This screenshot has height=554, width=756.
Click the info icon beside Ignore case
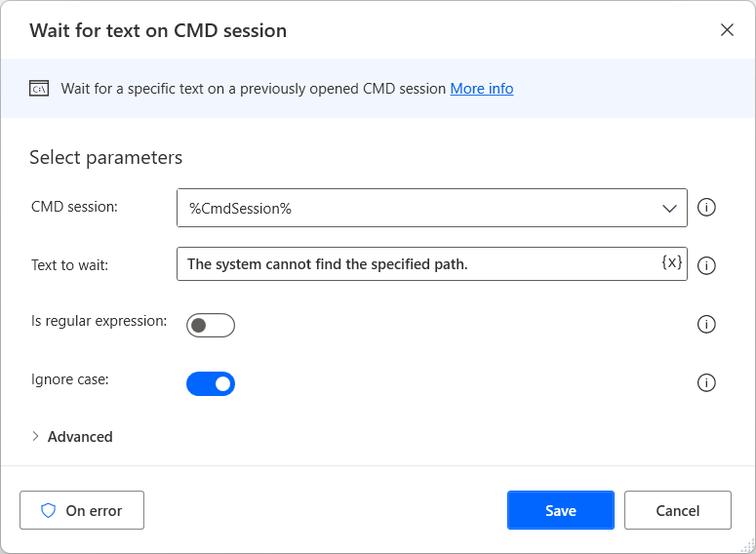[x=707, y=383]
